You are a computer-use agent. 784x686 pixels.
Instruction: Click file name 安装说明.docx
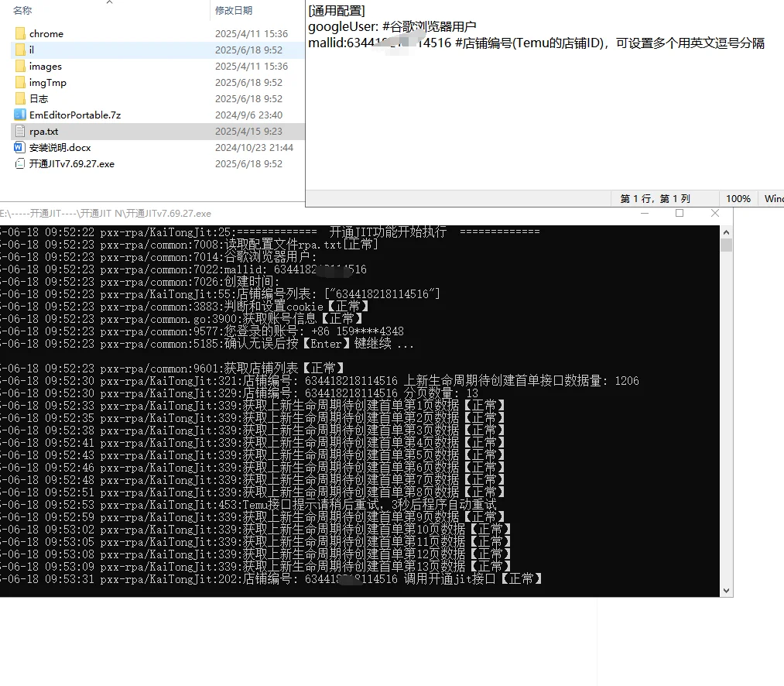[x=60, y=148]
